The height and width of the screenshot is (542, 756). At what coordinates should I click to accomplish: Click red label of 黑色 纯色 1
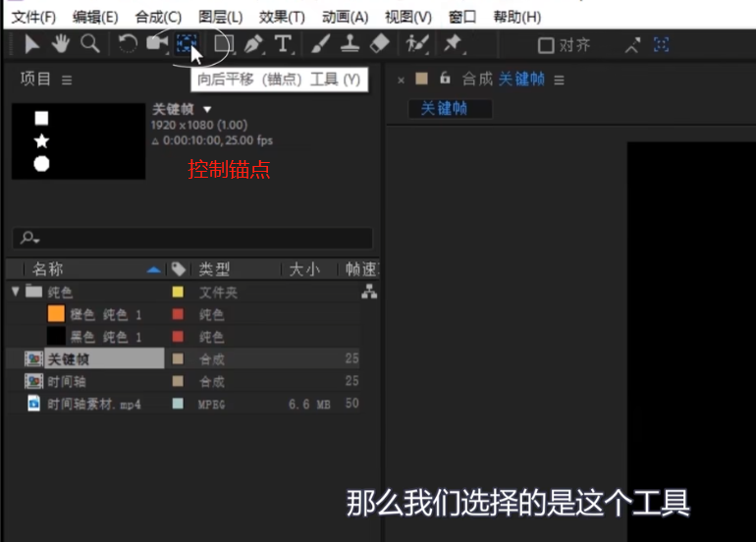click(x=178, y=336)
